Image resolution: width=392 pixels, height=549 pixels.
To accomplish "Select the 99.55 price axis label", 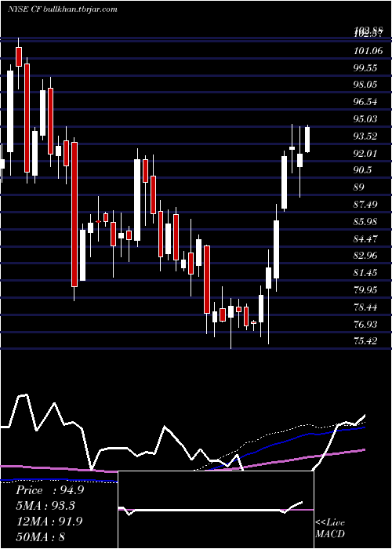I will click(365, 68).
